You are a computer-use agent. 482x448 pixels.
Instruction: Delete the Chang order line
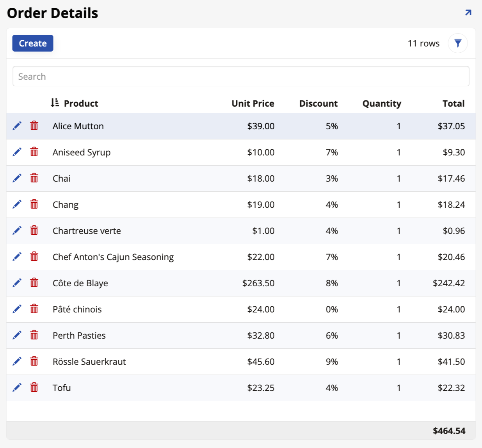34,204
